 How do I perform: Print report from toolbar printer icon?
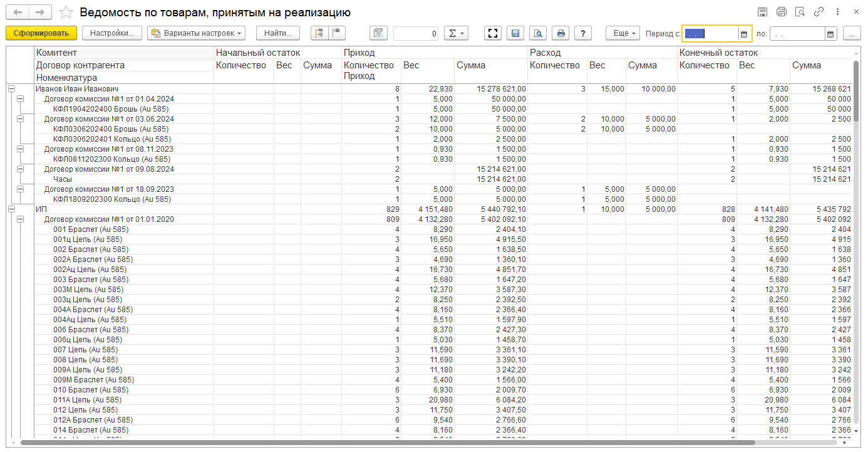pos(561,33)
